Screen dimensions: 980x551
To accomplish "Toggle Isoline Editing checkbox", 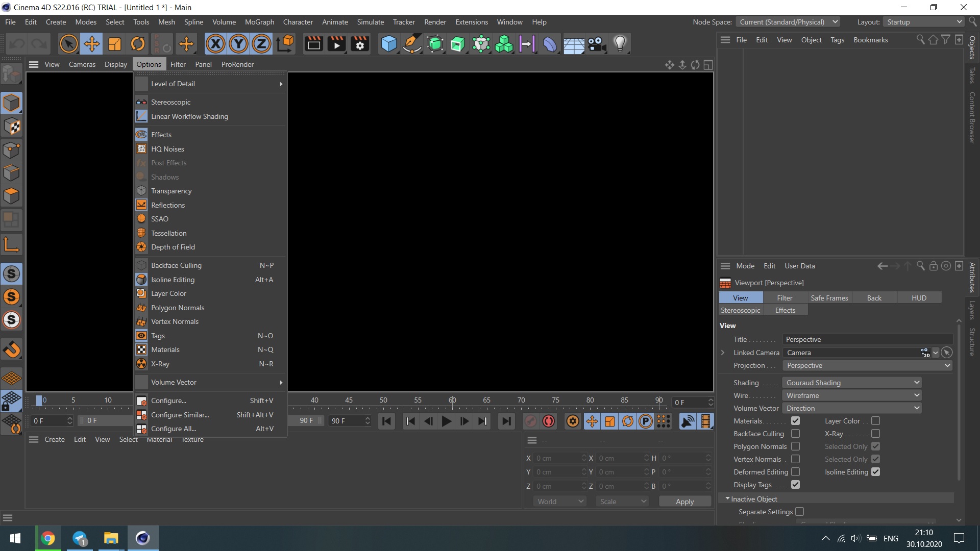I will 875,472.
